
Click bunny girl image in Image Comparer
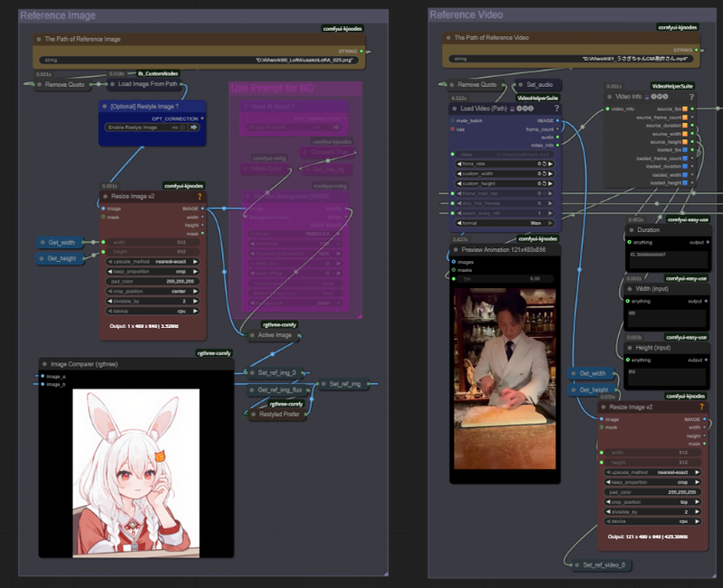[136, 473]
